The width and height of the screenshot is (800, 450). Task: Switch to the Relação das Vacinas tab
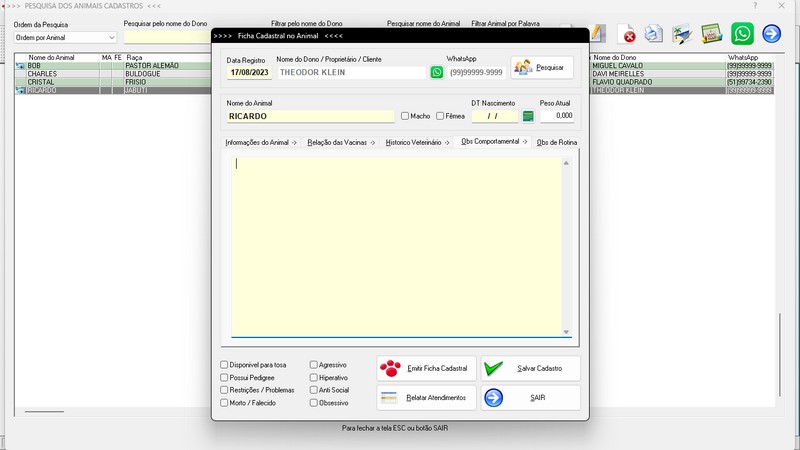pyautogui.click(x=341, y=143)
